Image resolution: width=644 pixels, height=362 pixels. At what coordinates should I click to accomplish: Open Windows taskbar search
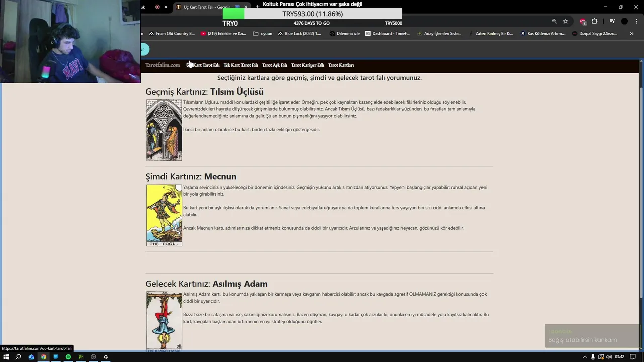click(18, 357)
